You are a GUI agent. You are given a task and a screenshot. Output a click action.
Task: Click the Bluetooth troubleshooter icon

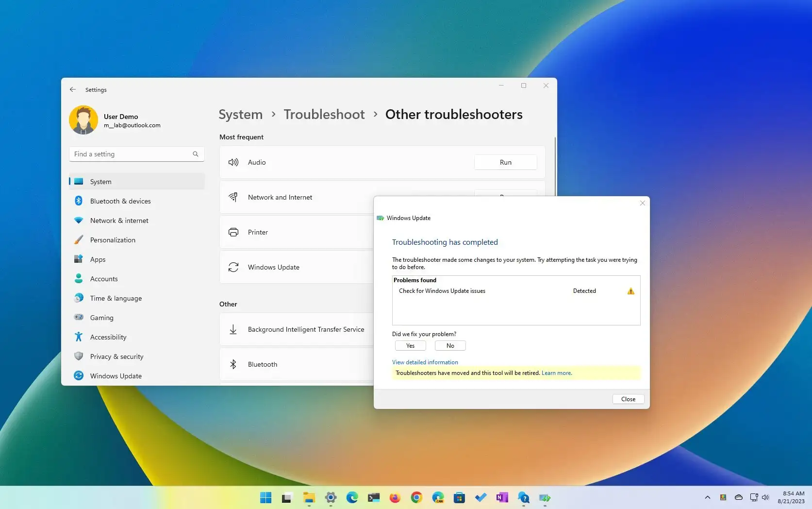pos(233,364)
